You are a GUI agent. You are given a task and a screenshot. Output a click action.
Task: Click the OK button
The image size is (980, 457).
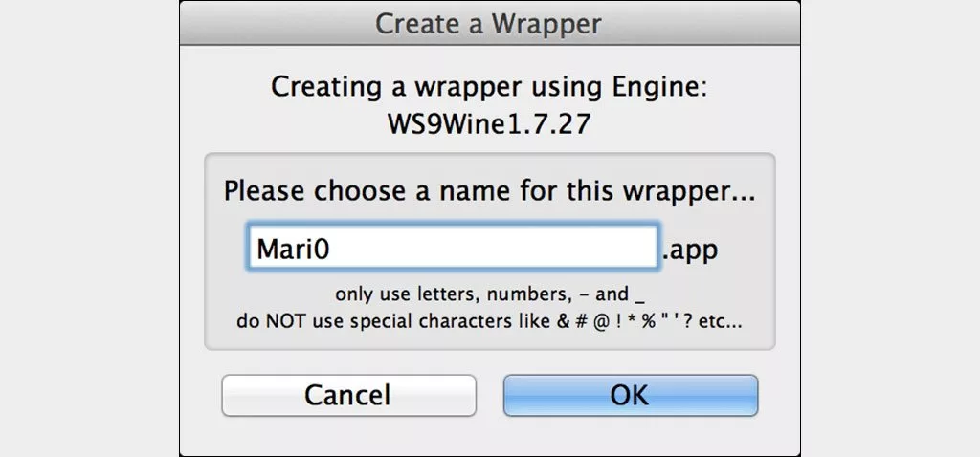pyautogui.click(x=630, y=395)
